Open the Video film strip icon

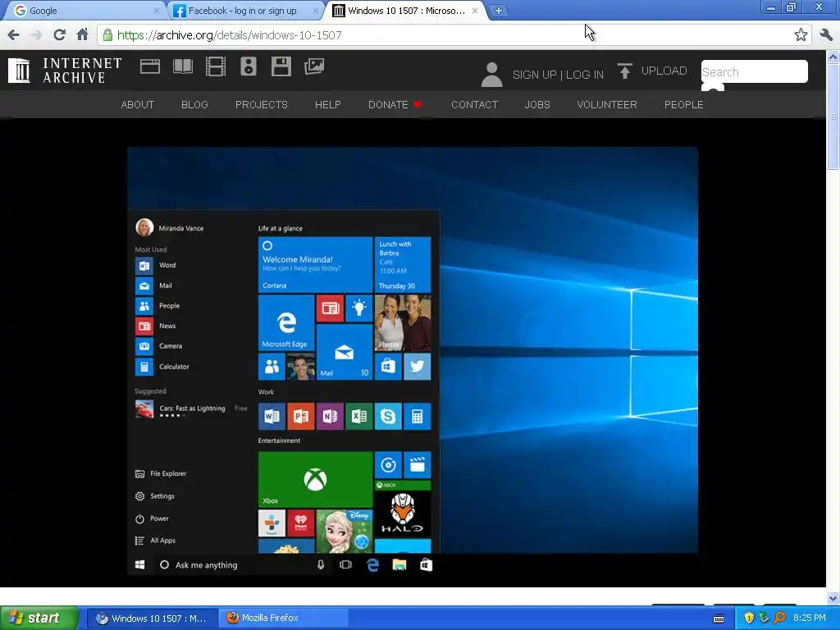click(x=216, y=67)
